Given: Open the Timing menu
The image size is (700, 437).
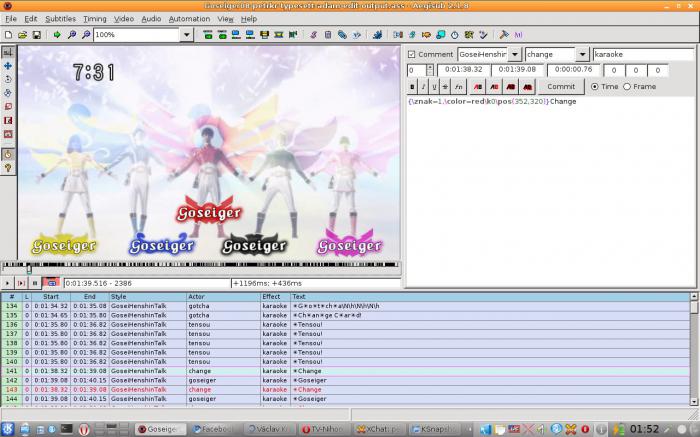Looking at the screenshot, I should point(95,19).
